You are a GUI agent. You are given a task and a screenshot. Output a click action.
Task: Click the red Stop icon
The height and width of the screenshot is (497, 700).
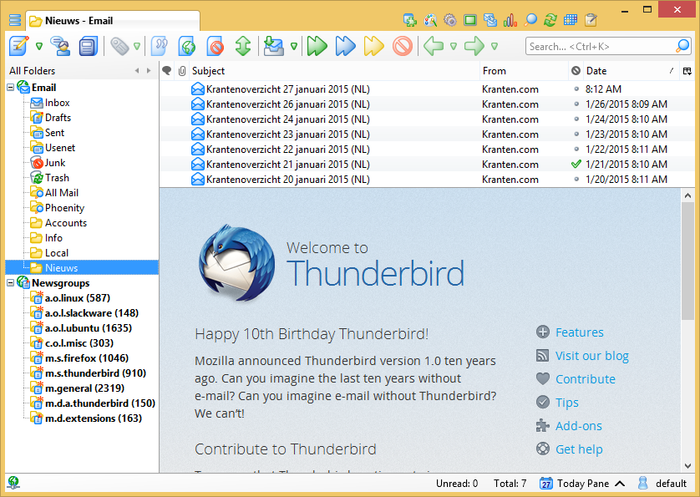tap(402, 46)
